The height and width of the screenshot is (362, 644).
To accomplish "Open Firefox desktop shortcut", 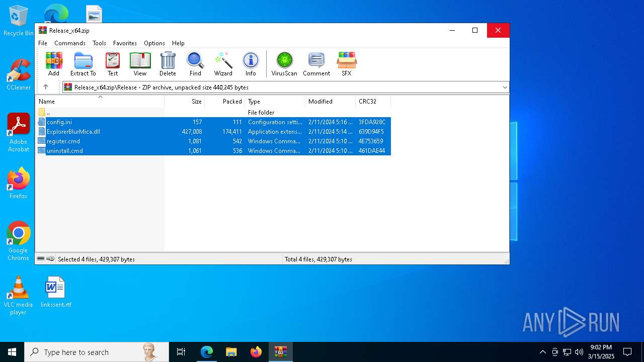I will pyautogui.click(x=19, y=184).
